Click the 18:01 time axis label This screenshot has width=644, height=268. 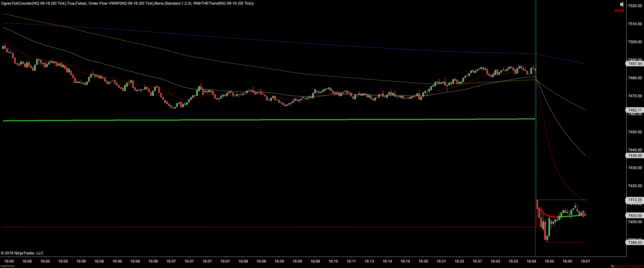(585, 261)
